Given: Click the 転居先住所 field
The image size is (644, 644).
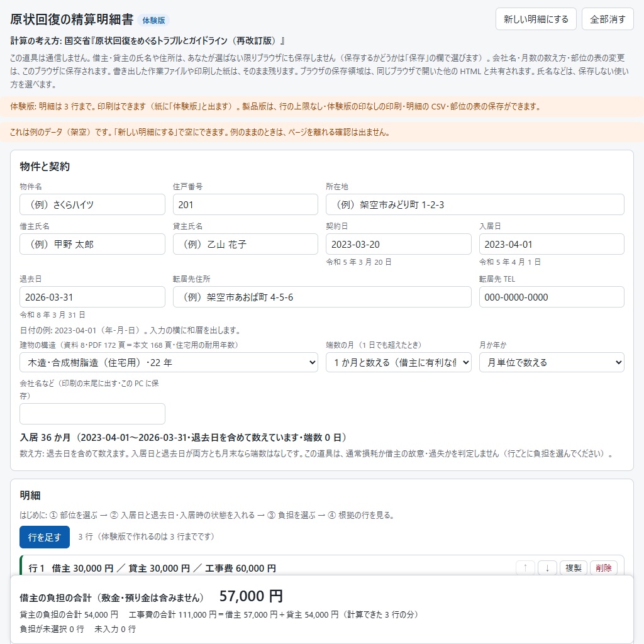Looking at the screenshot, I should 322,297.
